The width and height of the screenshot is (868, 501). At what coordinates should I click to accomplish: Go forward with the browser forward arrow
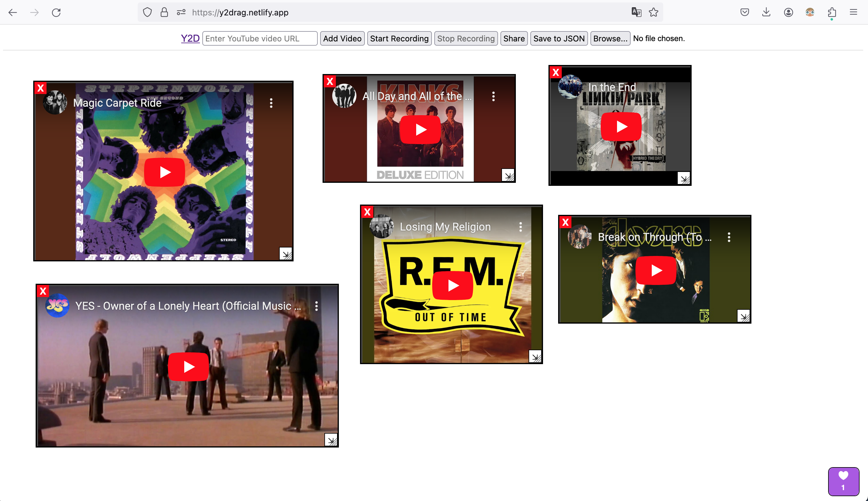coord(34,12)
